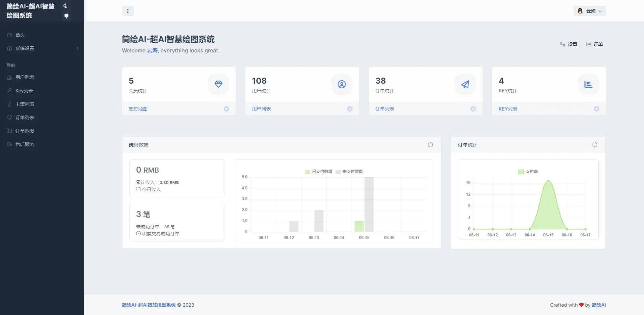Toggle dark mode moon icon
This screenshot has height=315, width=644.
[65, 6]
